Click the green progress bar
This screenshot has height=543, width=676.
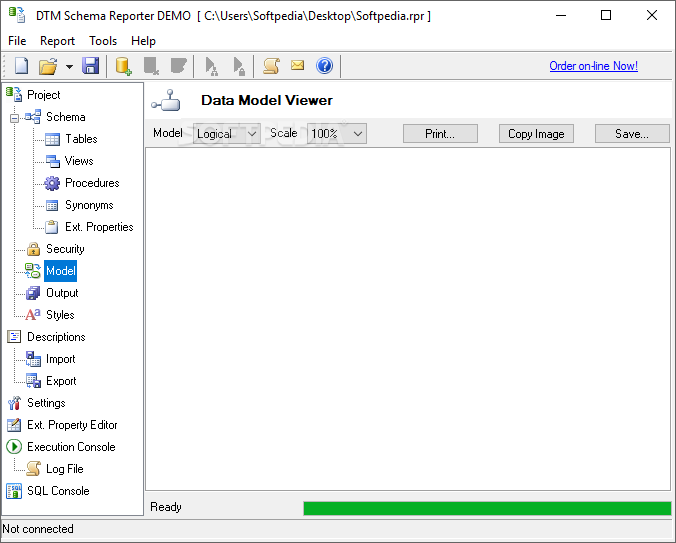pyautogui.click(x=487, y=508)
